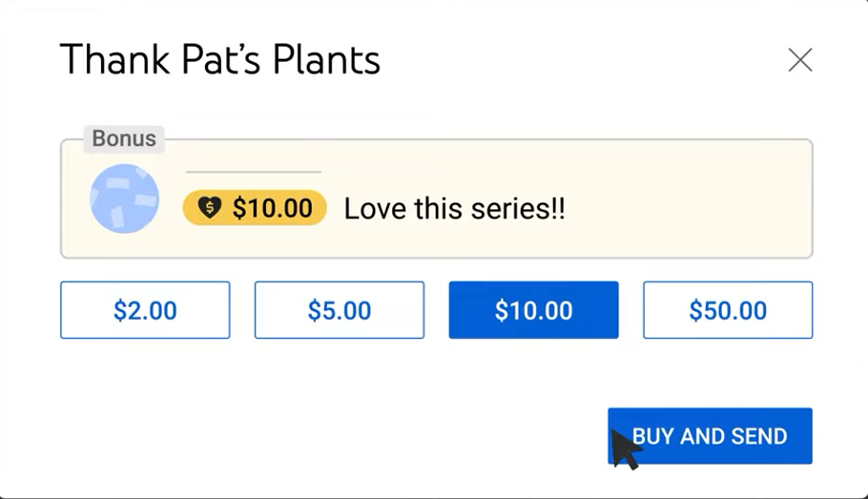The height and width of the screenshot is (499, 868).
Task: Select the highlighted $10.00 amount button
Action: (533, 310)
